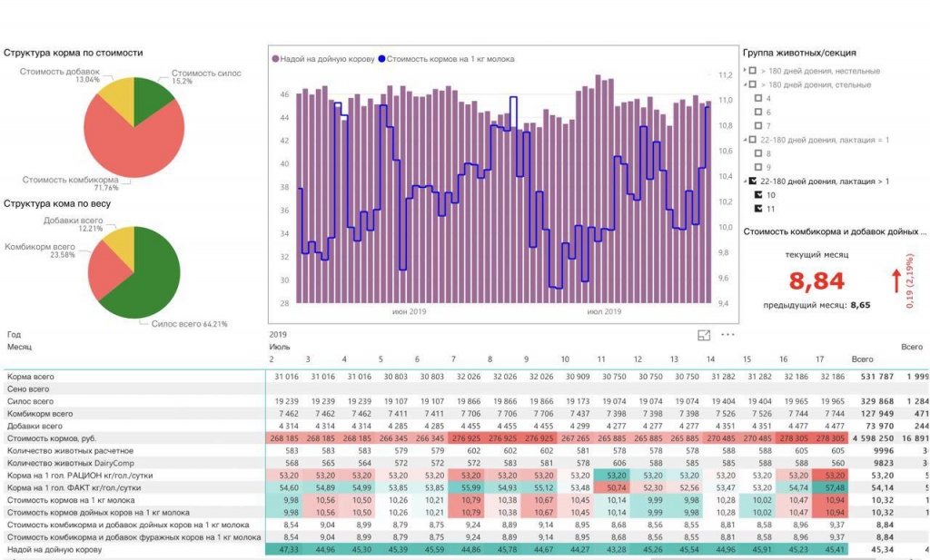Screen dimensions: 930x560
Task: Tick the checkbox for section 4
Action: [x=758, y=98]
